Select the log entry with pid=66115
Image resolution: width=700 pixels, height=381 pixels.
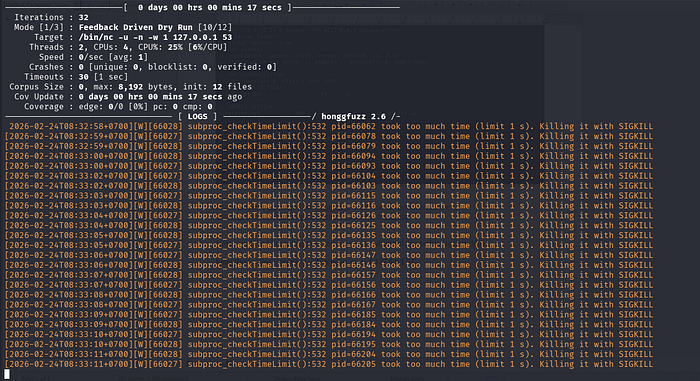[329, 196]
